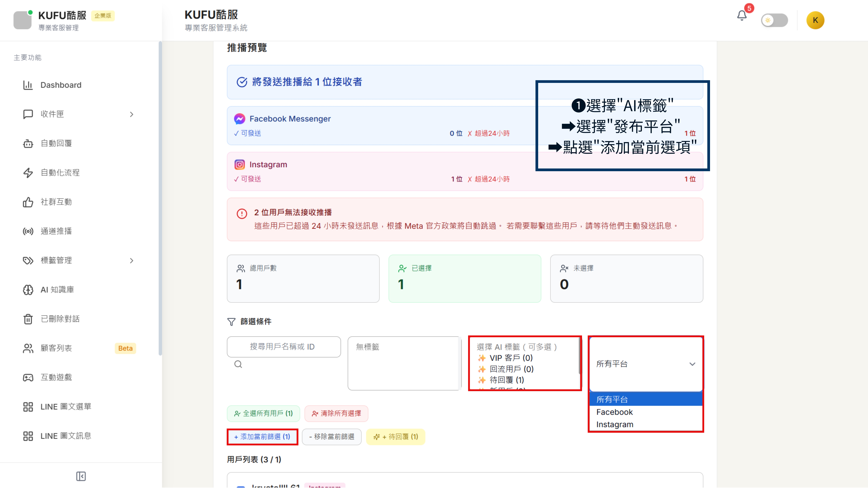The image size is (868, 488).
Task: Open the 所有平台 platform dropdown
Action: [x=645, y=364]
